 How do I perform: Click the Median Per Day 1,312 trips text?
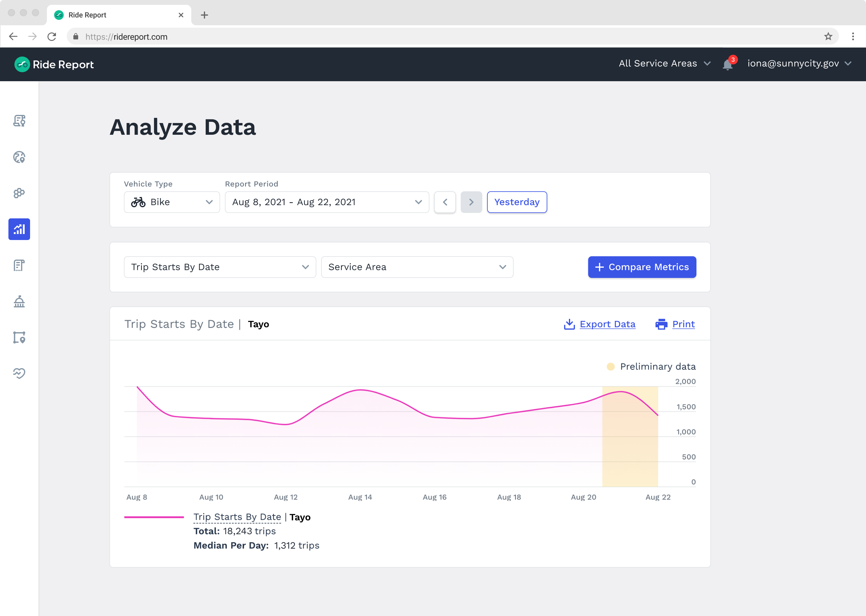256,545
